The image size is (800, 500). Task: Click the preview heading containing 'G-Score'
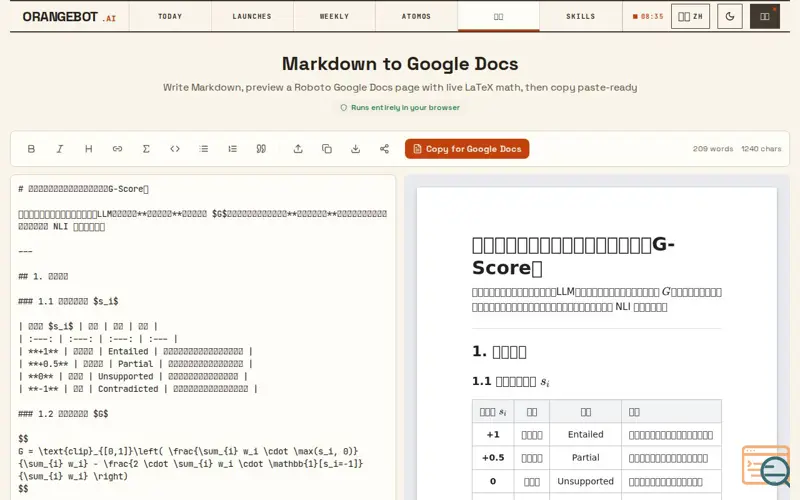573,256
